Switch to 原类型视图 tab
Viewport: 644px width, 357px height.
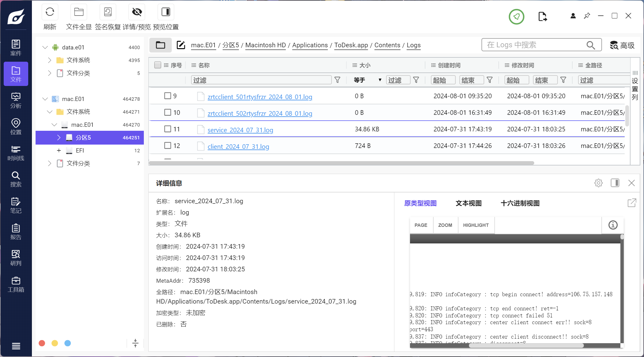click(420, 203)
